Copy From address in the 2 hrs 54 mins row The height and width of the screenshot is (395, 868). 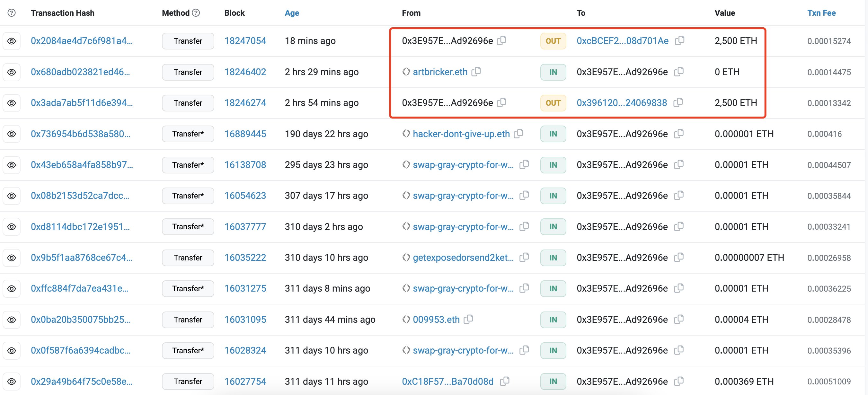502,102
